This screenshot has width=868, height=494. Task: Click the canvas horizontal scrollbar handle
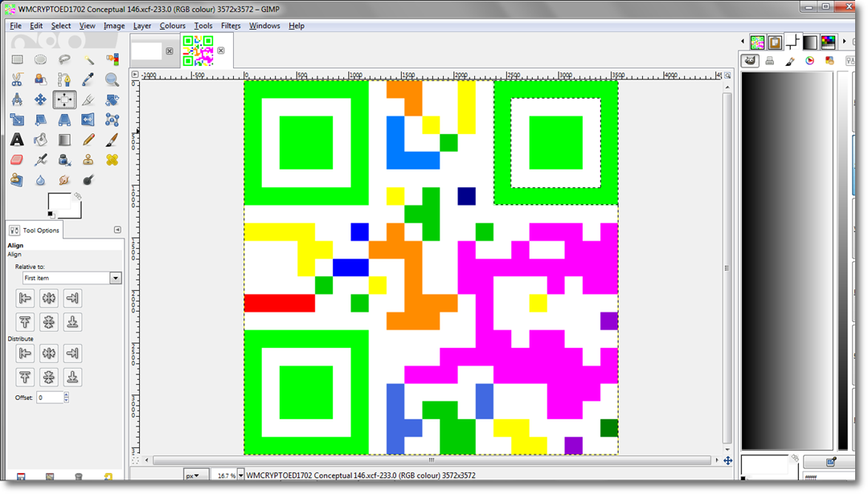coord(432,460)
